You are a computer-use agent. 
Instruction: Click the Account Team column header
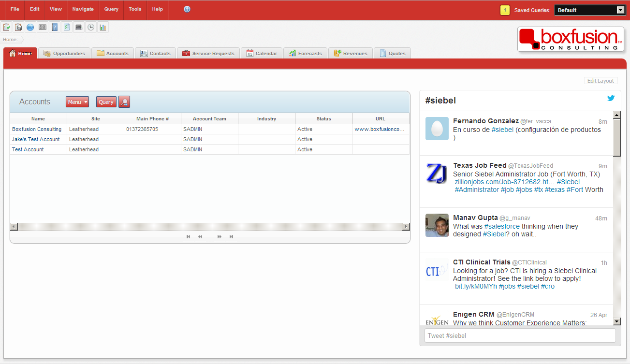(x=209, y=119)
